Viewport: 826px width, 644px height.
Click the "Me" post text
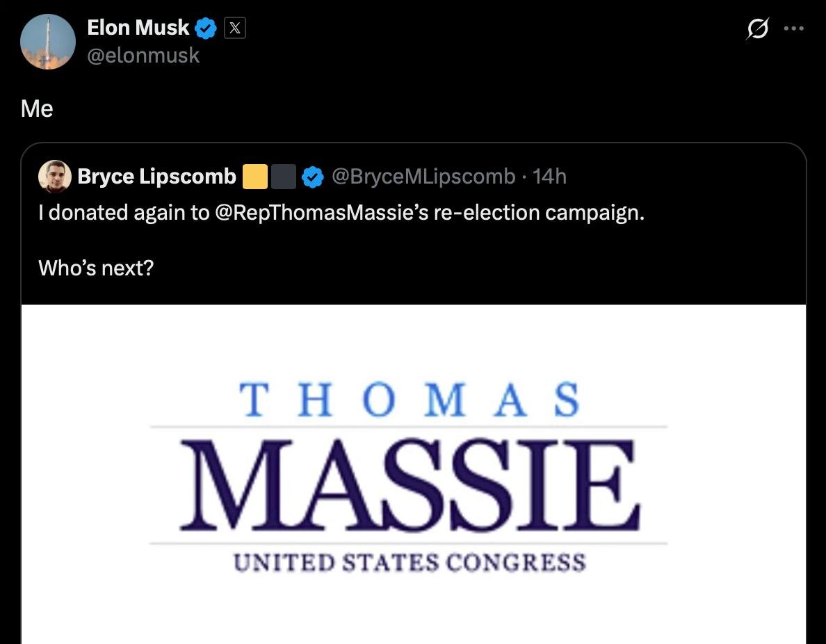37,108
